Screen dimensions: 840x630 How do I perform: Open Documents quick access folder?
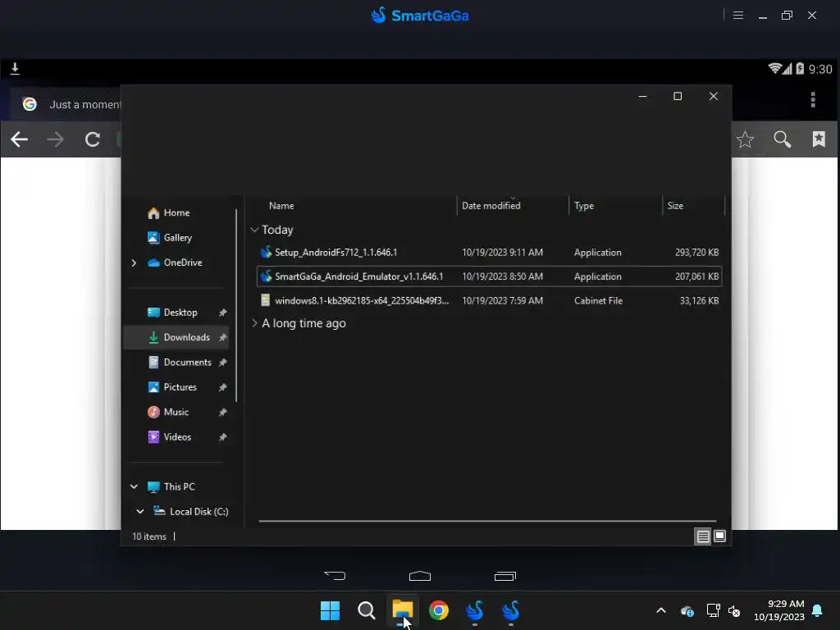(x=180, y=362)
